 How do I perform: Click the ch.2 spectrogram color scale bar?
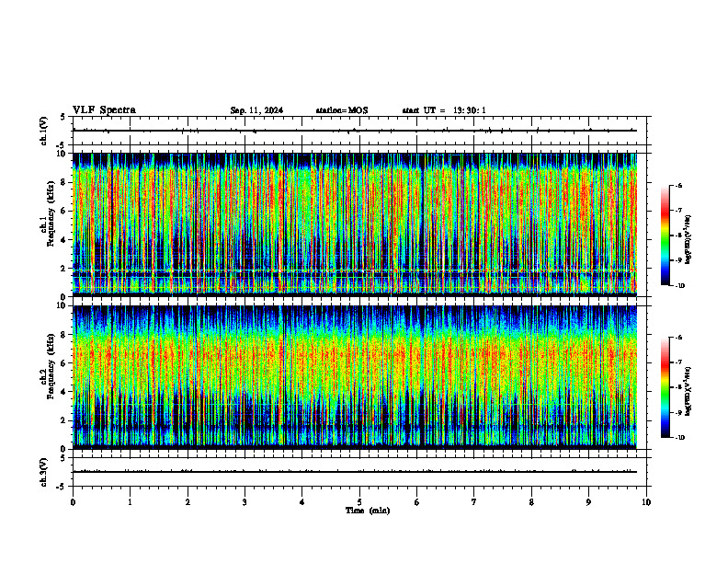click(x=665, y=387)
